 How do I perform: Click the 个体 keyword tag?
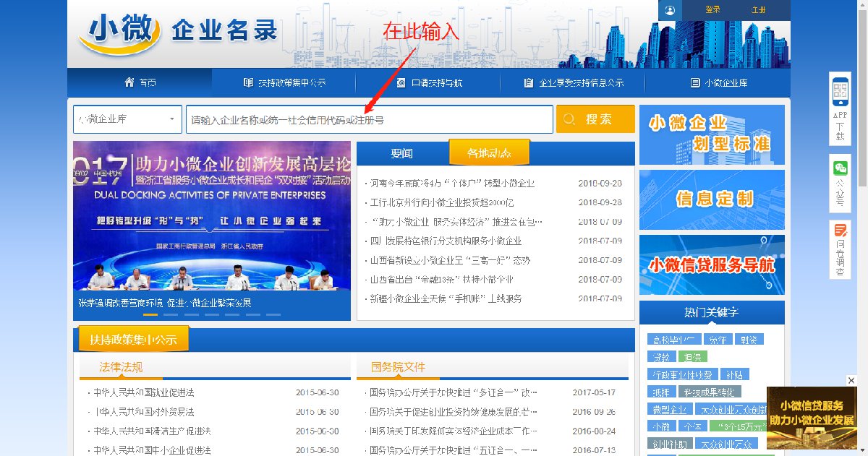[693, 426]
